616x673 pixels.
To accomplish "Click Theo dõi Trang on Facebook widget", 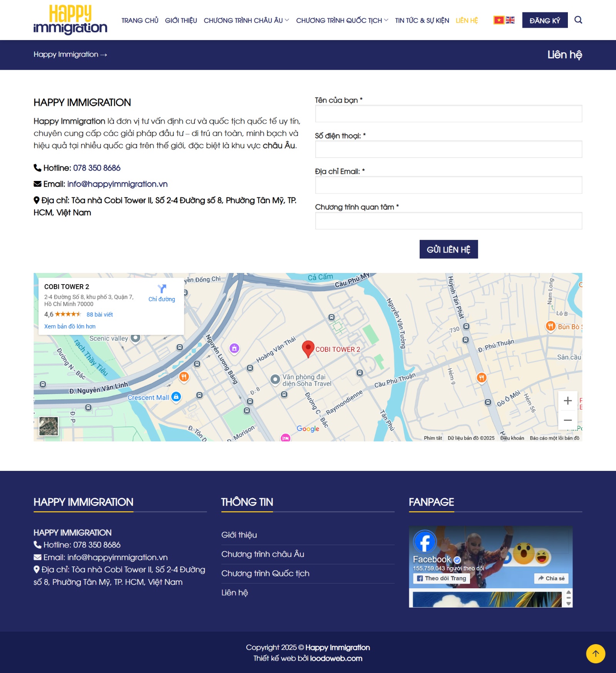I will [441, 578].
